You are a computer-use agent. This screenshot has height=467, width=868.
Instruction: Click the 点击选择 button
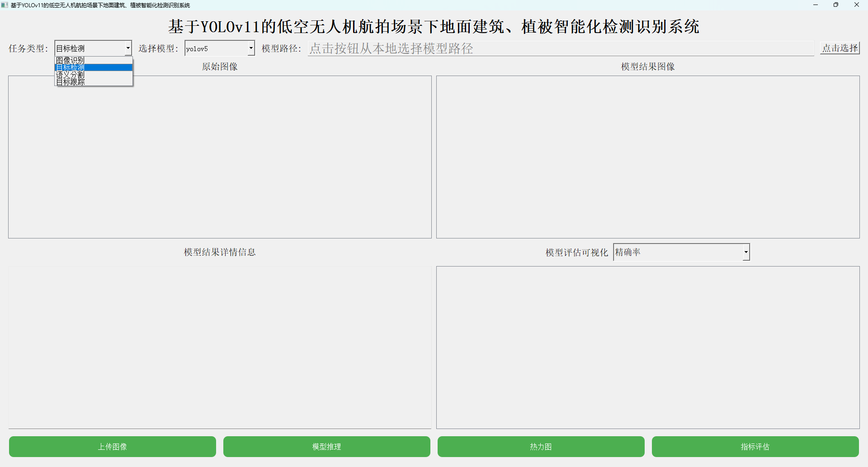[x=840, y=48]
